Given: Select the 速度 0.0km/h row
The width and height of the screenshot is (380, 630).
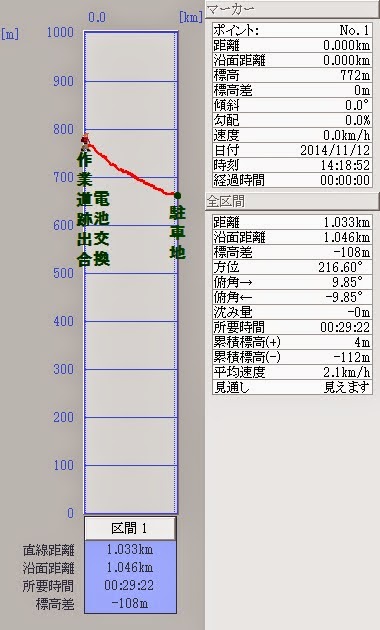Looking at the screenshot, I should (292, 135).
